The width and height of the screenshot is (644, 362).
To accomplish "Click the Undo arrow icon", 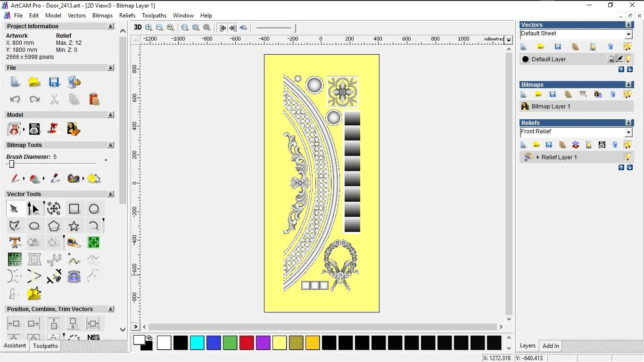I will click(x=15, y=99).
